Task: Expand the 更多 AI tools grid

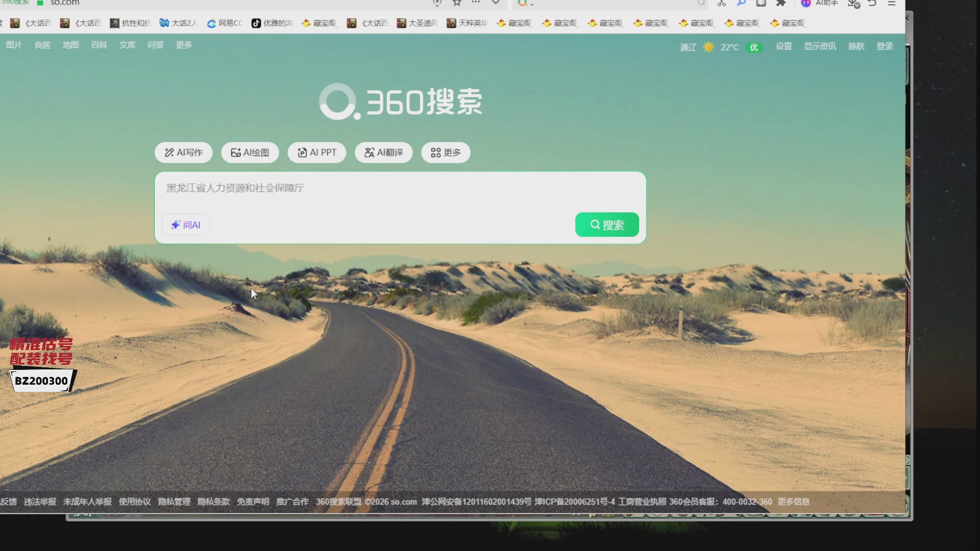Action: tap(445, 153)
